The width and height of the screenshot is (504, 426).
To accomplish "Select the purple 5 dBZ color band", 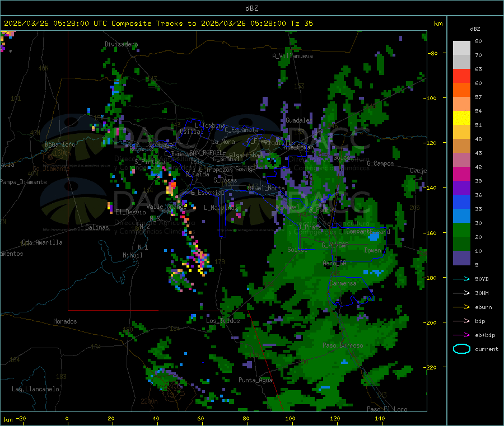I will [461, 258].
